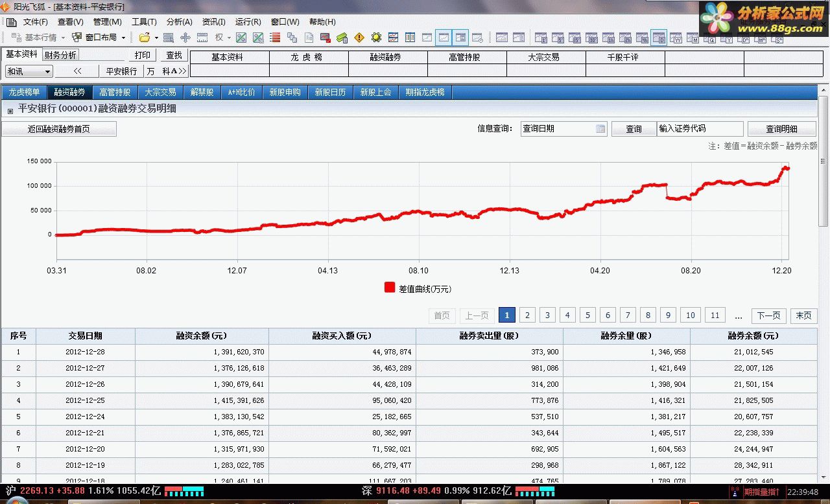Screen dimensions: 830x504
Task: Go to page 5 of the results
Action: (x=587, y=315)
